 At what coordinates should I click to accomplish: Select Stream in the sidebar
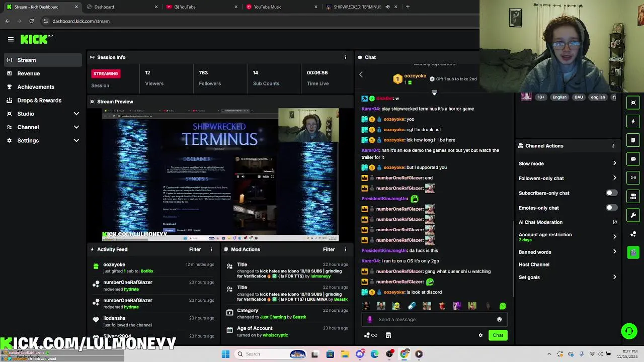point(43,60)
